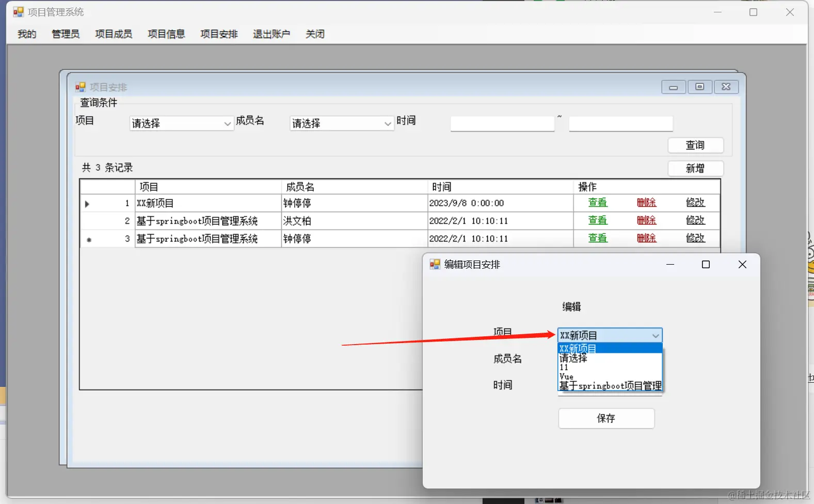This screenshot has height=504, width=814.
Task: Minimize the 项目安排 child window
Action: pyautogui.click(x=674, y=87)
